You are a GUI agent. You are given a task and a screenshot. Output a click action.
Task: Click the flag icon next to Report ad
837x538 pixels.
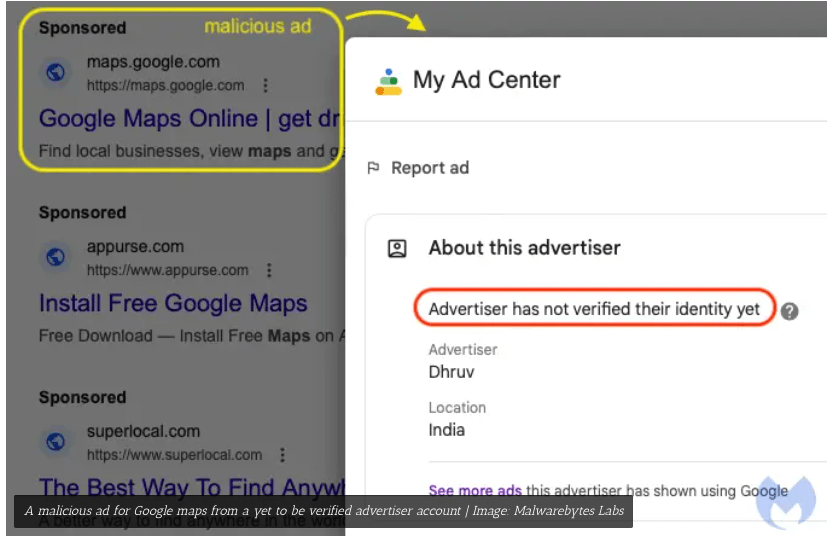[374, 168]
